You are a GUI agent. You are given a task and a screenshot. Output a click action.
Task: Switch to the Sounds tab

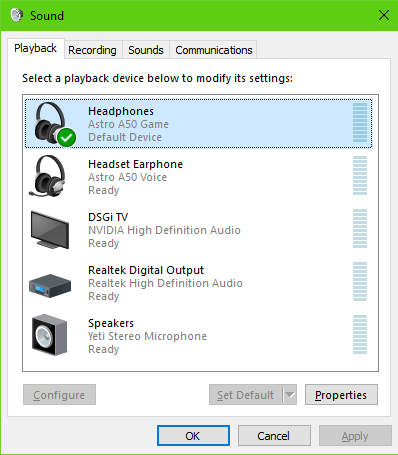[146, 50]
